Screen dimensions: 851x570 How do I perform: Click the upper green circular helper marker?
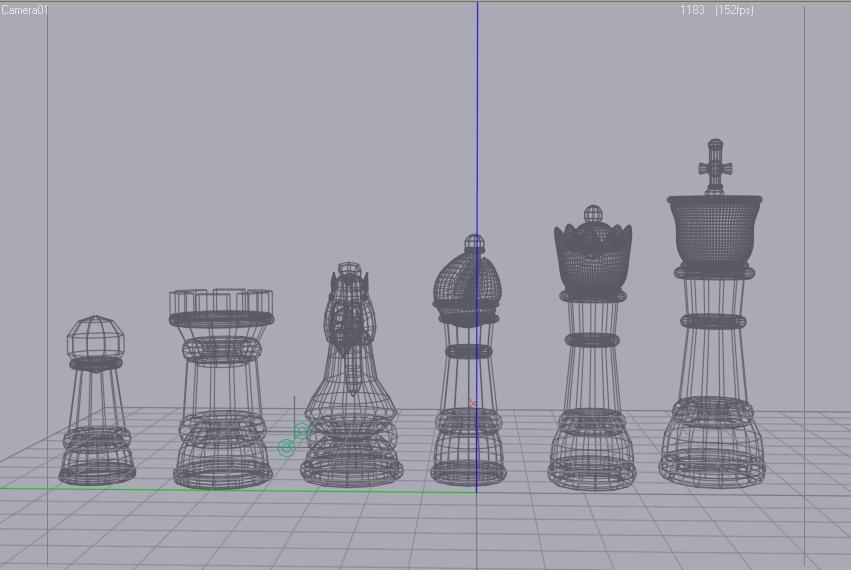[x=301, y=432]
